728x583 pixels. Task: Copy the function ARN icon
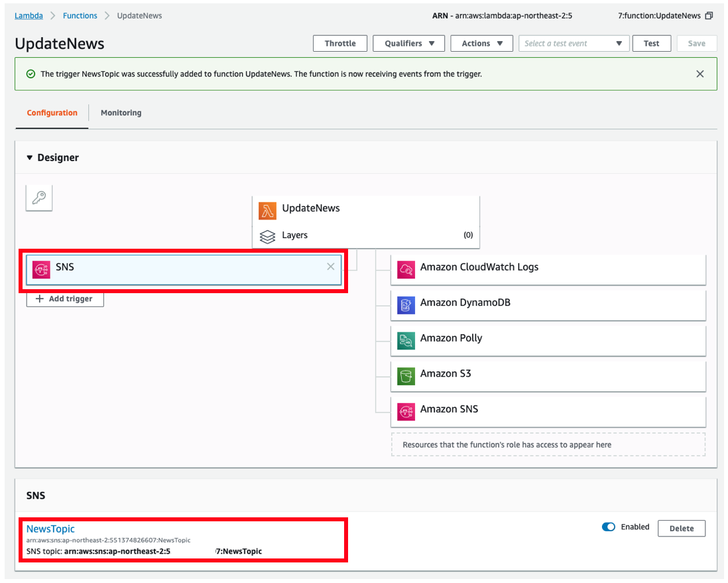tap(709, 16)
